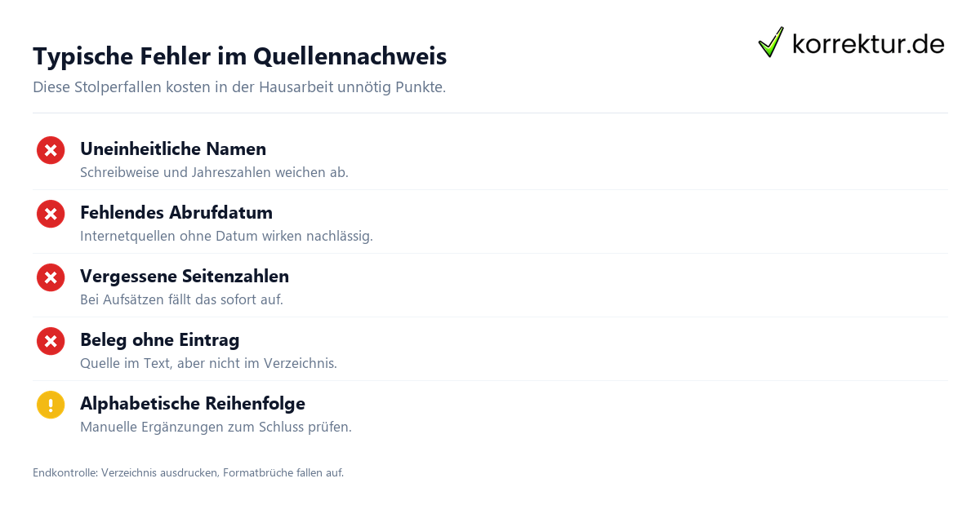Click the subtitle about Stolperfallen in der Hausarbeit
980x514 pixels.
(239, 87)
